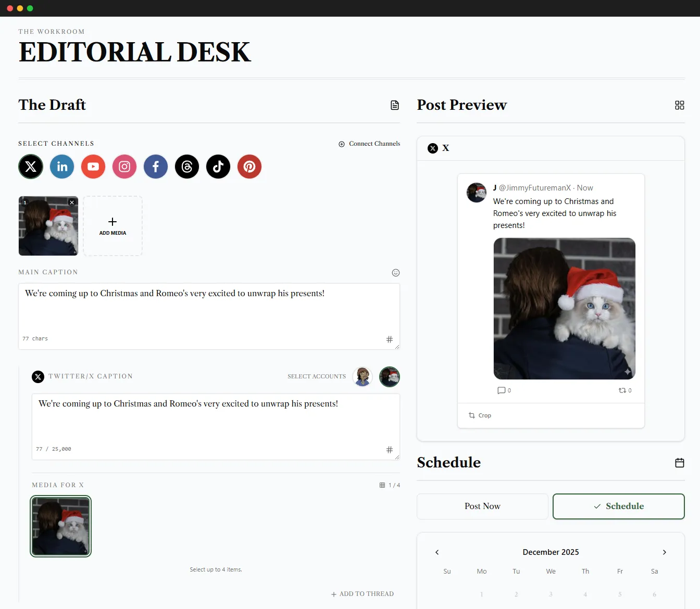Click the hashtag icon in the Twitter/X caption
The image size is (700, 609).
pyautogui.click(x=390, y=449)
